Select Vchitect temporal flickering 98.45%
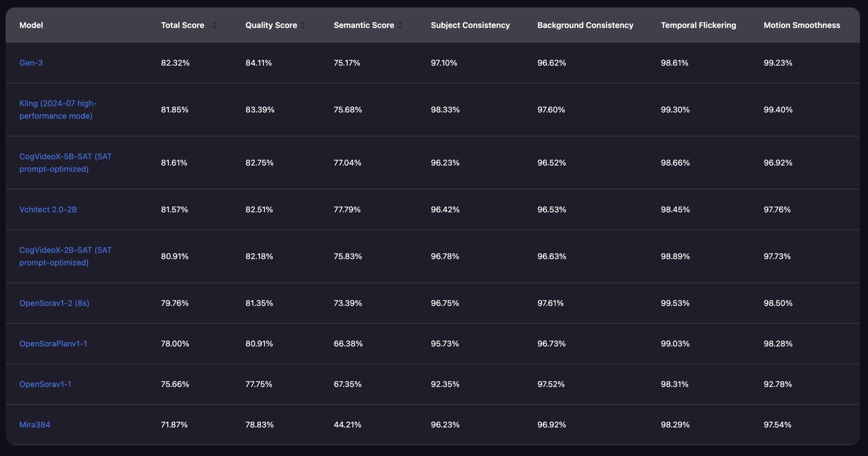This screenshot has height=456, width=868. (x=675, y=209)
